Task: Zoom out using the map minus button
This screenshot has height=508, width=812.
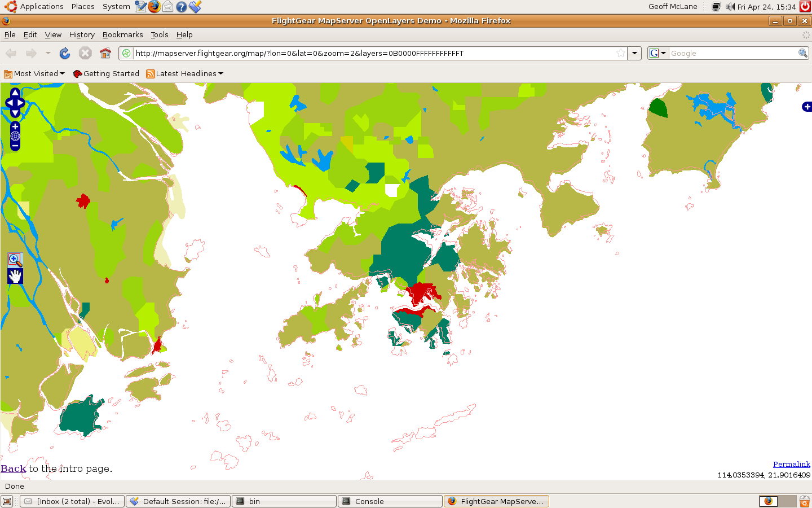Action: (15, 146)
